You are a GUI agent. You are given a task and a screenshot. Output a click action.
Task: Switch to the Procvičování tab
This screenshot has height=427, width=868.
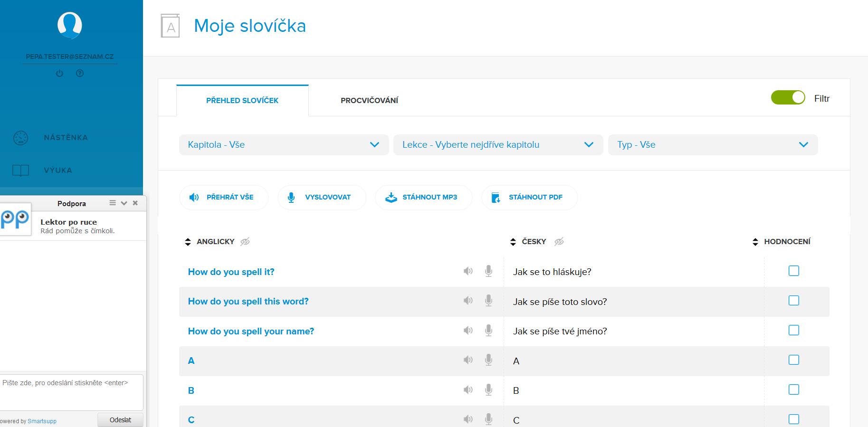[369, 101]
